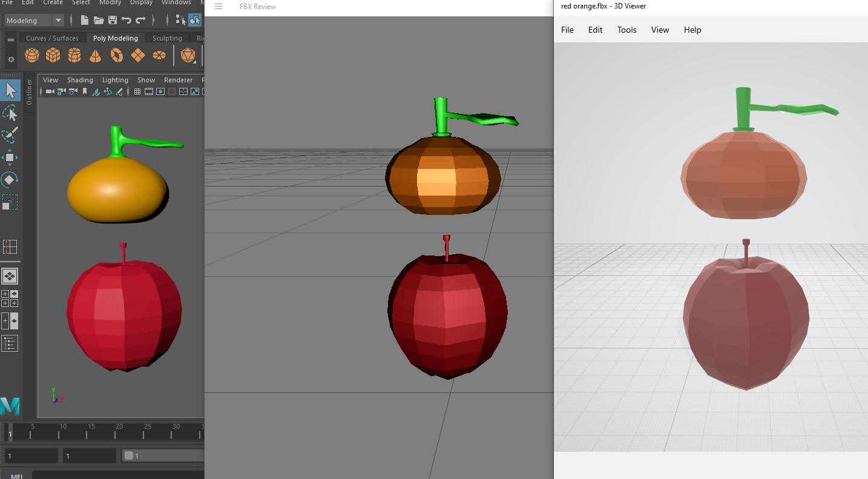The height and width of the screenshot is (479, 868).
Task: Create a polygon sphere from the shelf
Action: coord(31,55)
